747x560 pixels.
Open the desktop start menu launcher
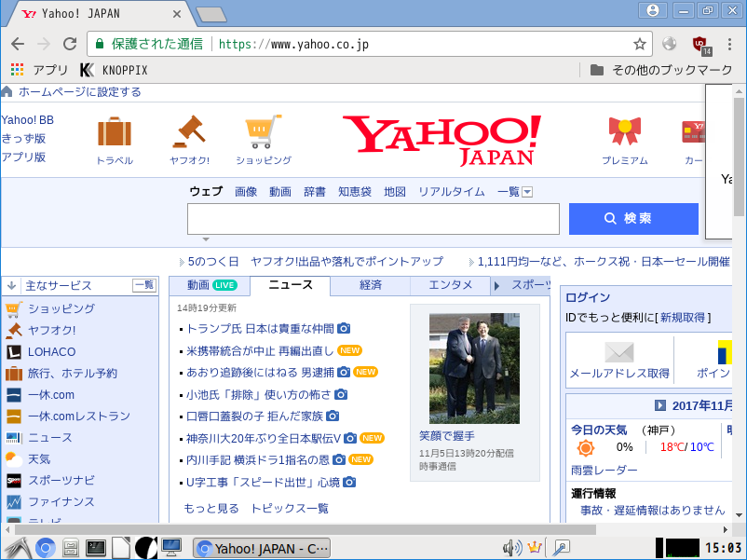pos(18,548)
